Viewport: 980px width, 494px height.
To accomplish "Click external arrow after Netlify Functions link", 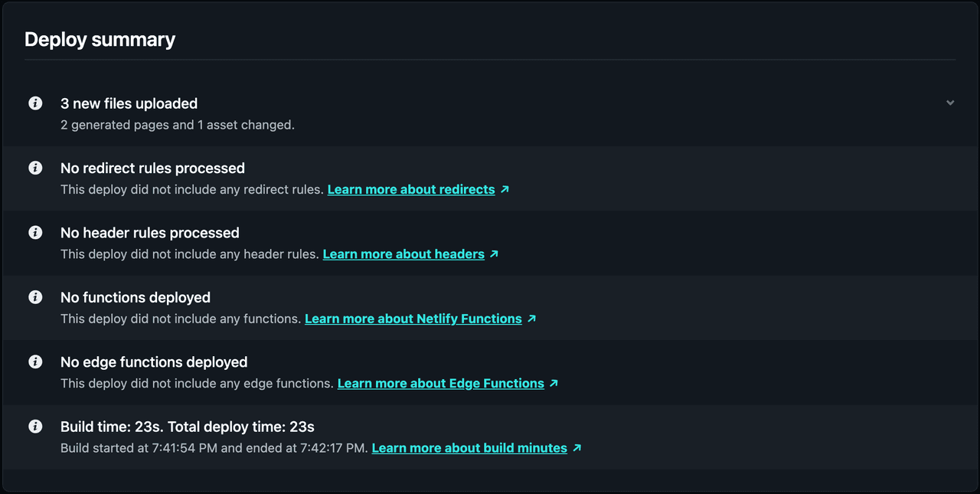I will click(531, 319).
